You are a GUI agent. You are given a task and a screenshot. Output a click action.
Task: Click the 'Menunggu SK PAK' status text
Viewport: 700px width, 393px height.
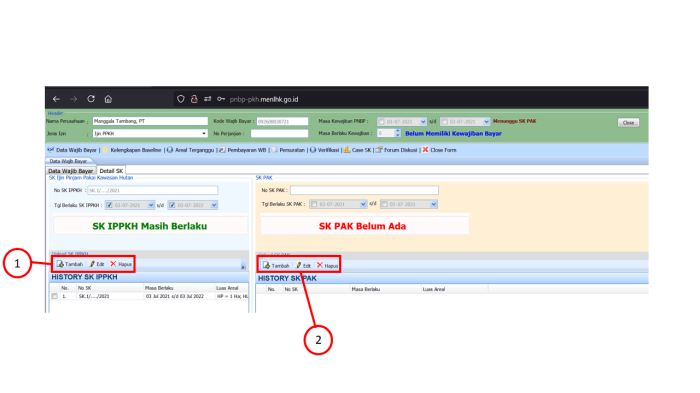(x=515, y=121)
